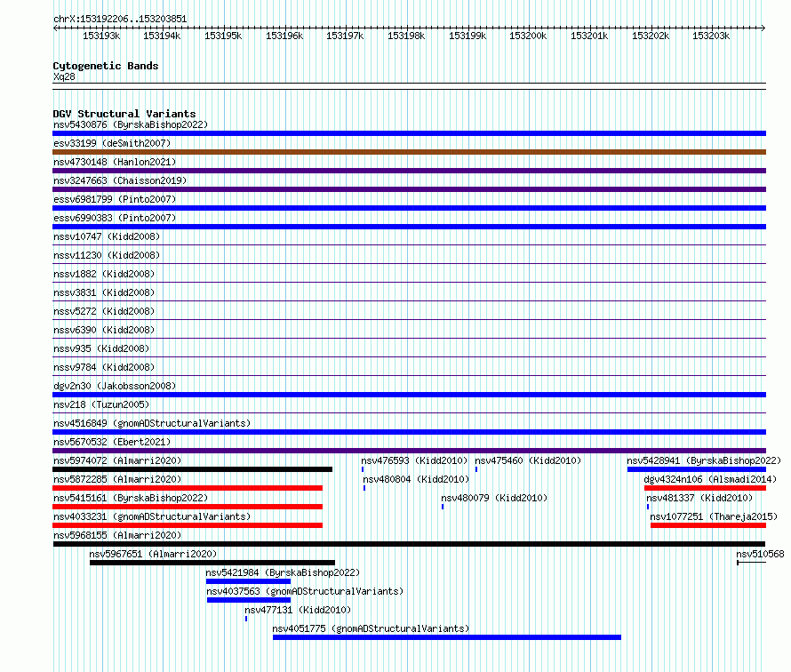
Task: Select nsv480079 (Kidd2010) label
Action: tap(494, 498)
